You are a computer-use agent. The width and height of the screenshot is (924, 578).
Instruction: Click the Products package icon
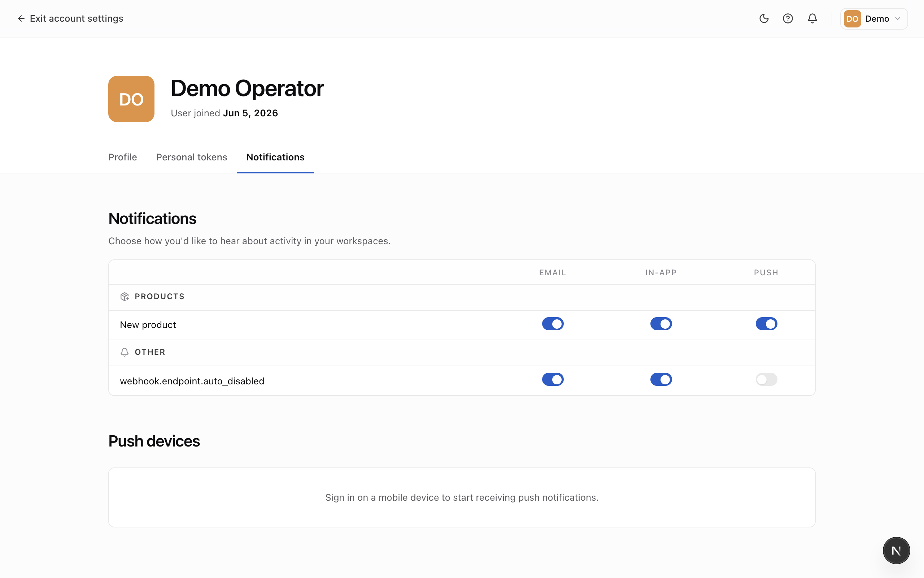pyautogui.click(x=125, y=297)
